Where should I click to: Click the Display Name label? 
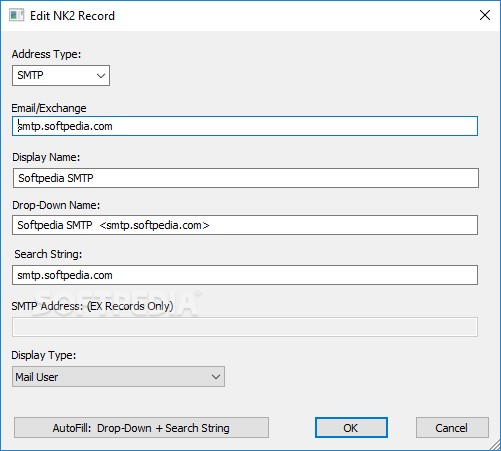pyautogui.click(x=46, y=157)
